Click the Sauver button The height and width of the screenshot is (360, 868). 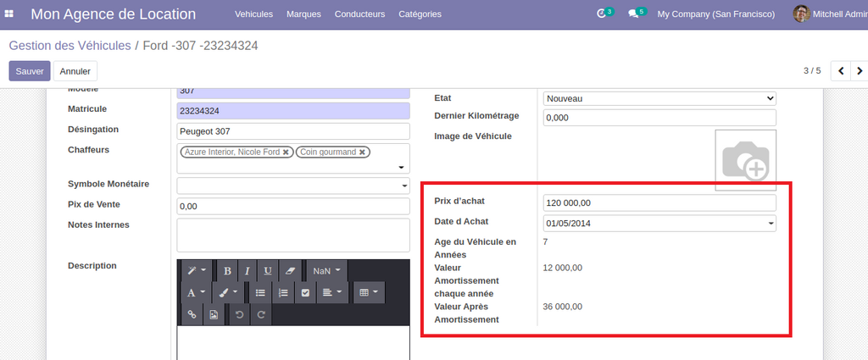tap(30, 71)
